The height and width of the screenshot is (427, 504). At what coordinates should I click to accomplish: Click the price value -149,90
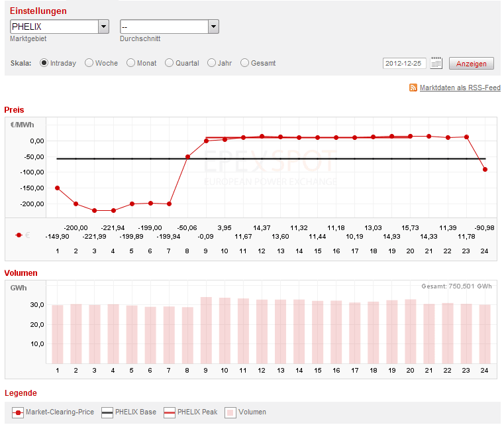57,237
